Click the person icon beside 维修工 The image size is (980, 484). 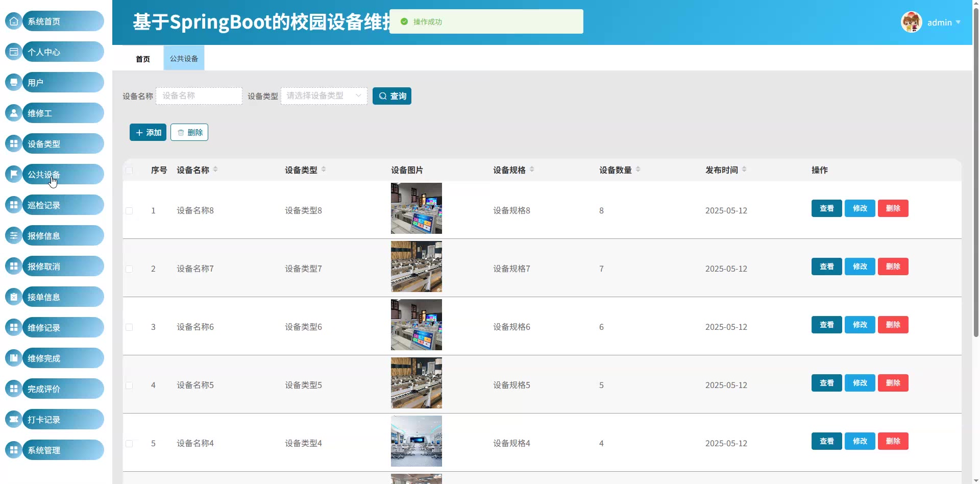pyautogui.click(x=14, y=113)
